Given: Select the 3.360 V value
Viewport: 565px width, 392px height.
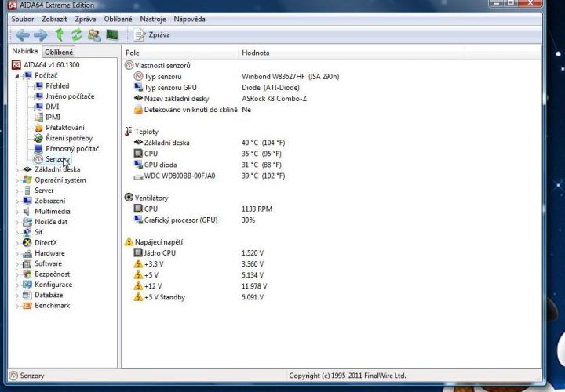Looking at the screenshot, I should point(253,264).
